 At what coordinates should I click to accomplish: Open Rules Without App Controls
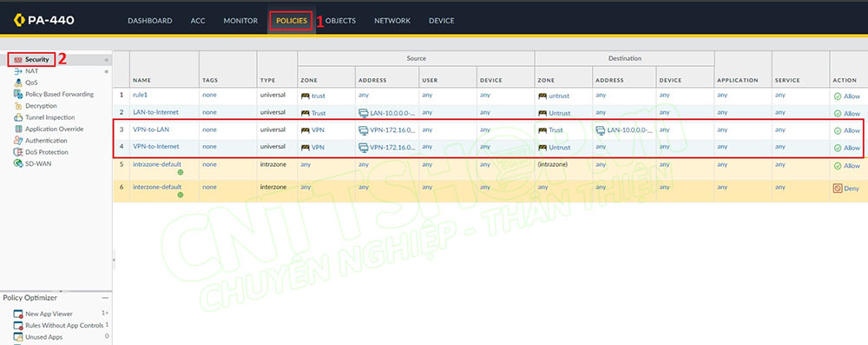pyautogui.click(x=64, y=326)
